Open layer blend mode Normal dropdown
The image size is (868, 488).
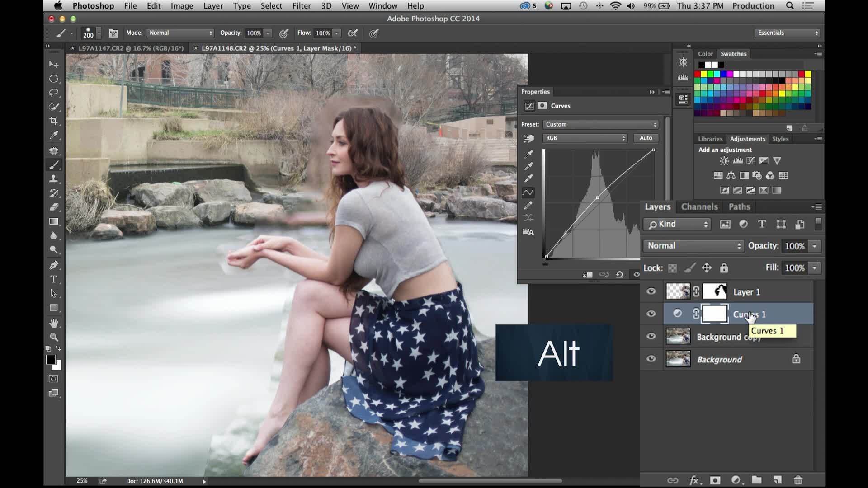(x=693, y=246)
